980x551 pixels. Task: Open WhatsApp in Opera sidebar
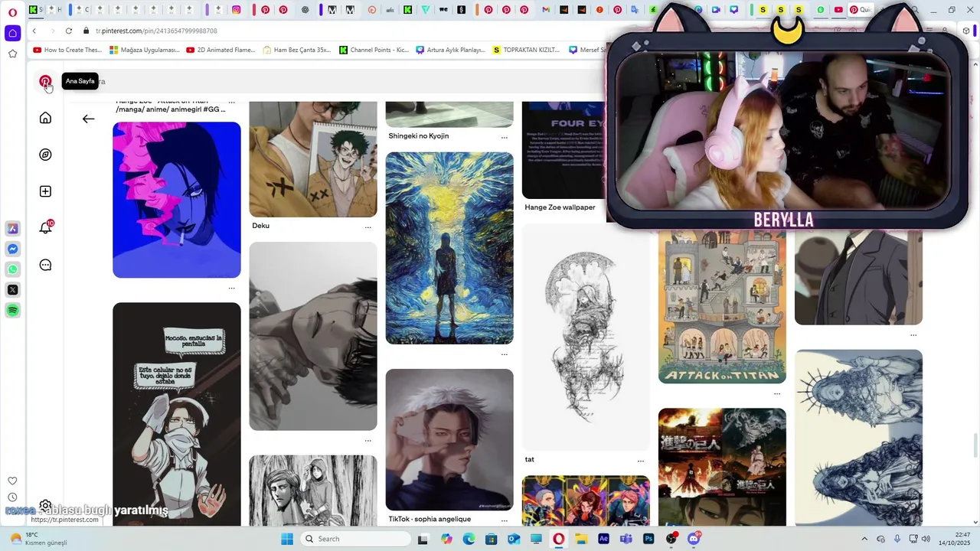tap(13, 269)
